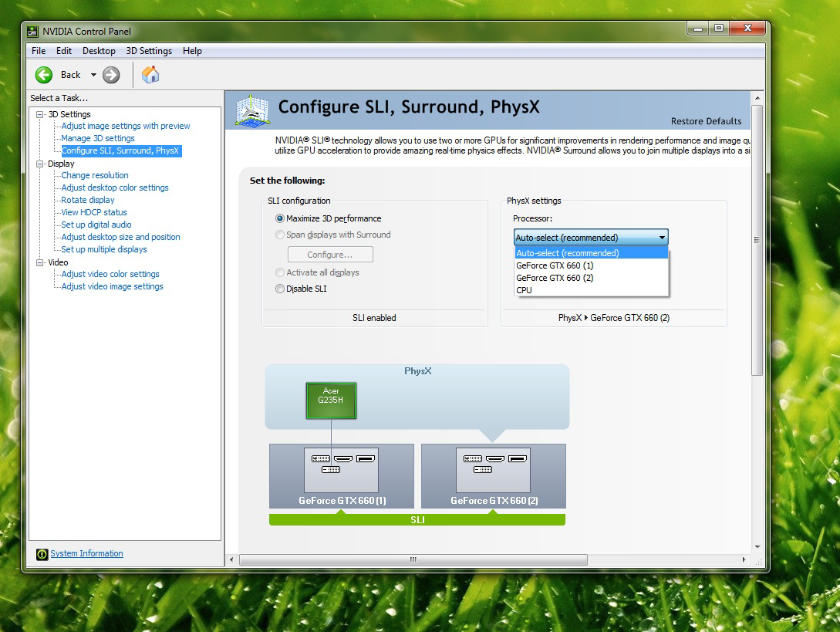This screenshot has width=840, height=632.
Task: Select Configure SLI, Surround, PhysX task
Action: coord(122,150)
